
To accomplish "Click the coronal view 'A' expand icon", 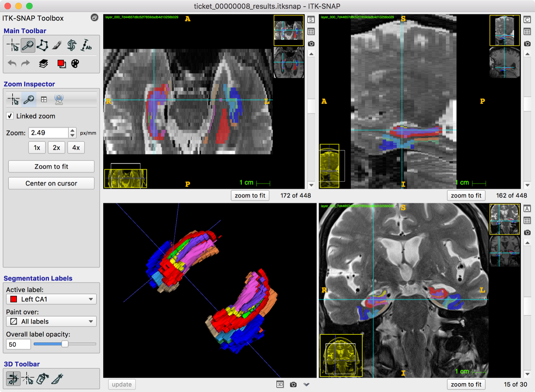I will [x=527, y=209].
